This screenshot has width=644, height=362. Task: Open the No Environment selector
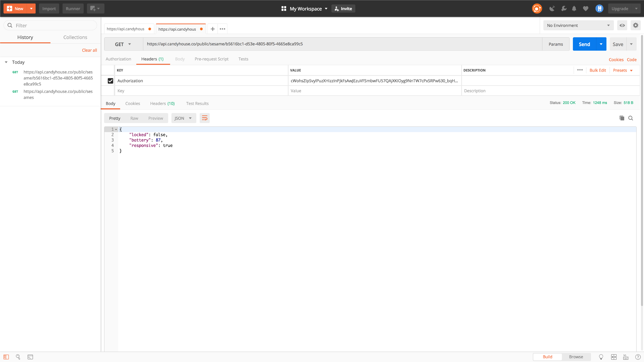[x=578, y=25]
